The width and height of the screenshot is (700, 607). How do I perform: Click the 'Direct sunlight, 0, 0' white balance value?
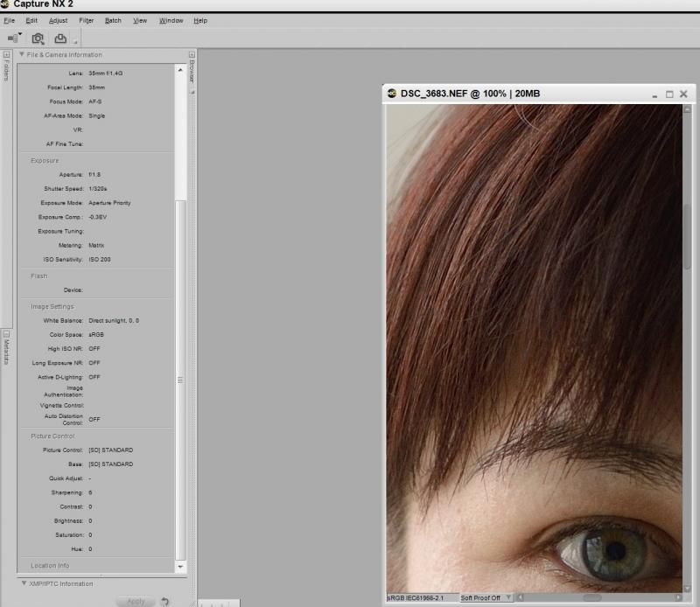click(x=114, y=320)
